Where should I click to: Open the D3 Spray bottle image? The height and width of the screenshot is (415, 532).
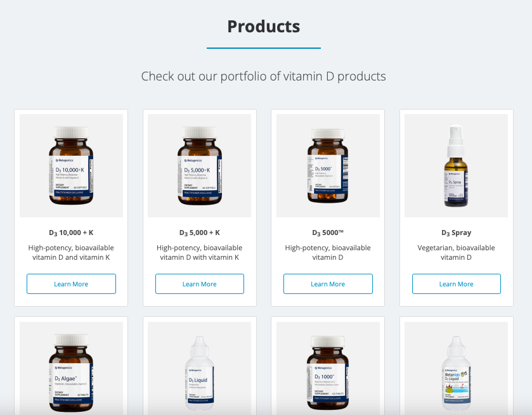(457, 165)
